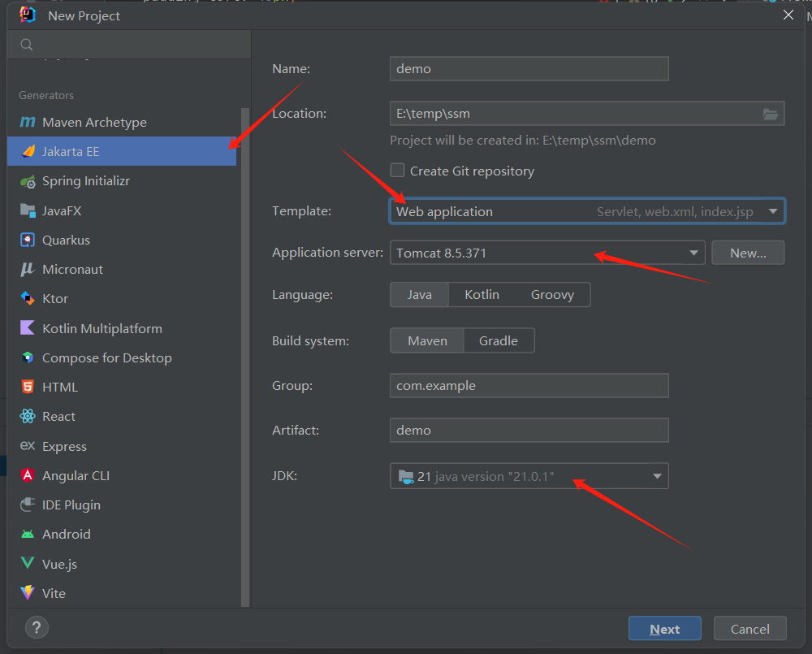812x654 pixels.
Task: Click New... application server button
Action: (748, 253)
